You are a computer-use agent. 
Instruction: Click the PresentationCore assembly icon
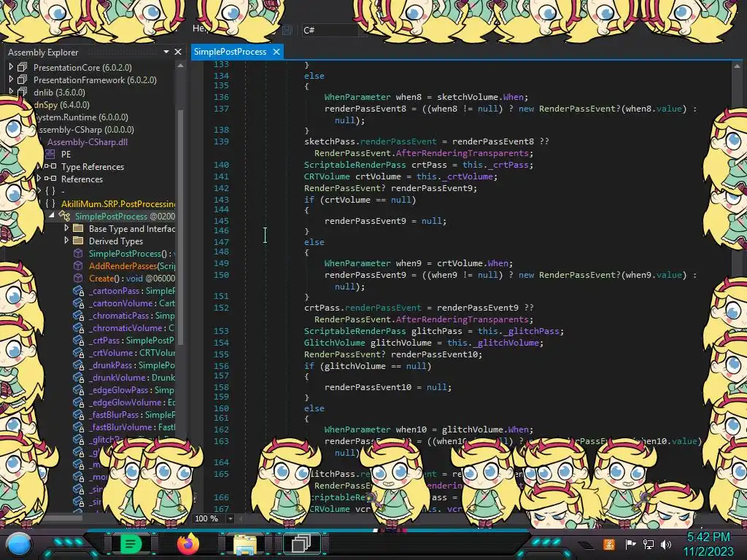(23, 67)
